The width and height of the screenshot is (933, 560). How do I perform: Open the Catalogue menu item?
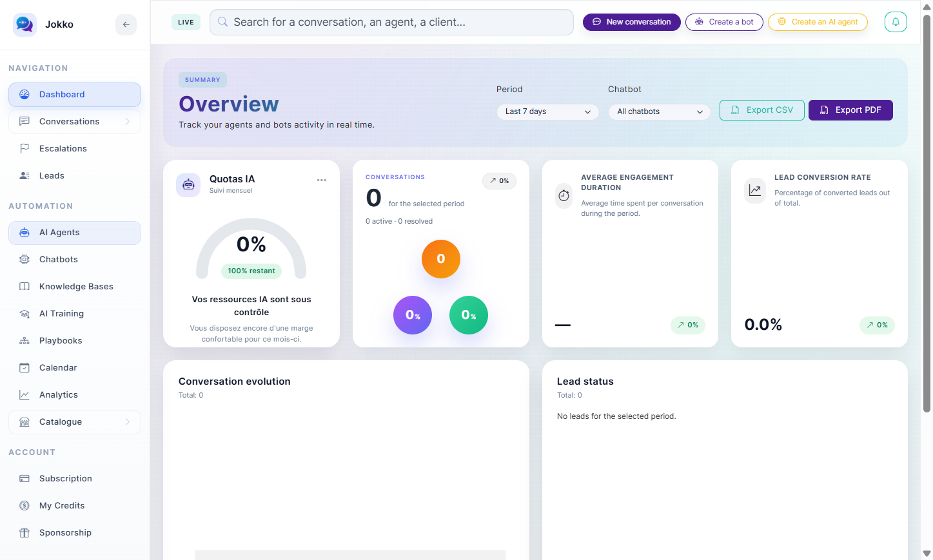(x=75, y=421)
